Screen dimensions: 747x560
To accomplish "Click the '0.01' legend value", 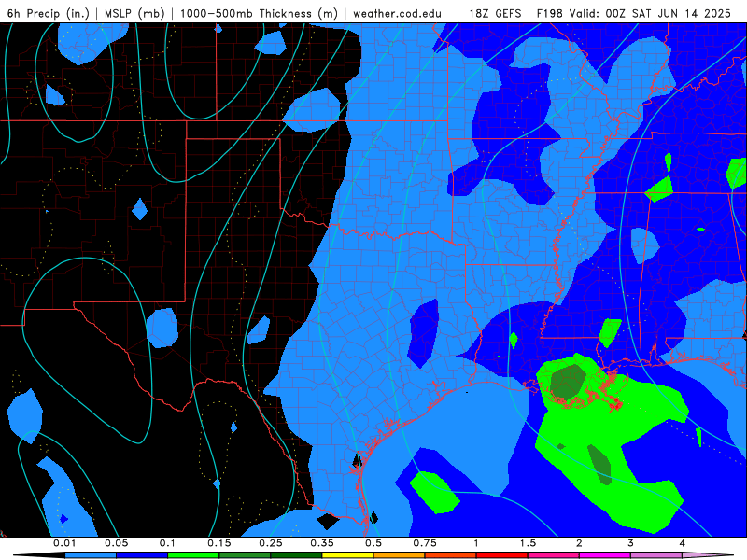I will tap(64, 543).
